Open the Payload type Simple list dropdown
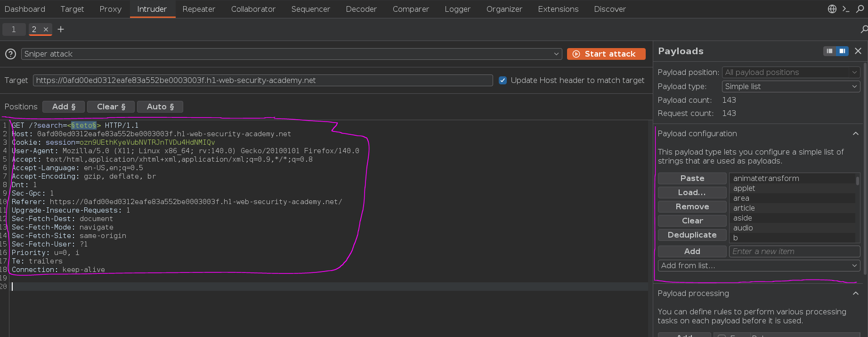The width and height of the screenshot is (868, 337). (x=791, y=86)
